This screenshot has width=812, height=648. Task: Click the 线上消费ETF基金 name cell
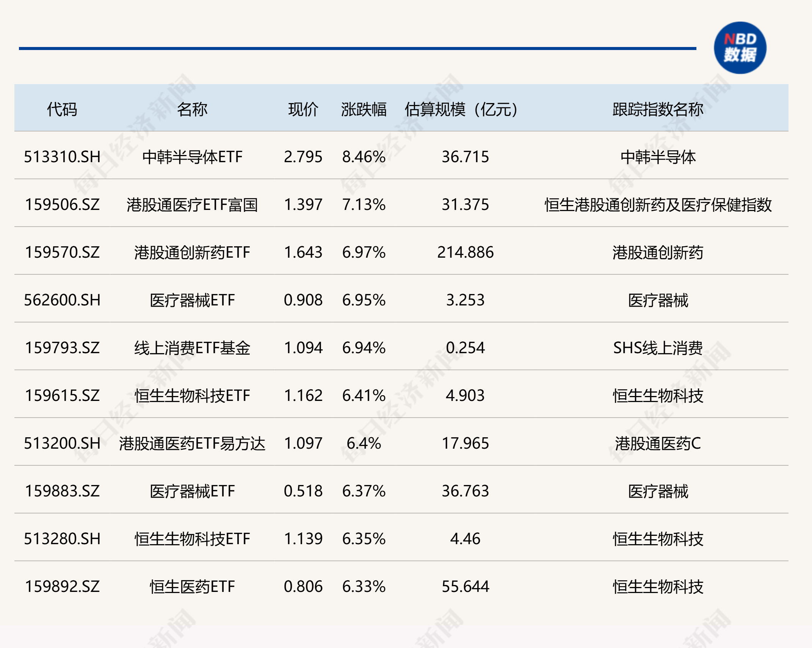point(192,348)
